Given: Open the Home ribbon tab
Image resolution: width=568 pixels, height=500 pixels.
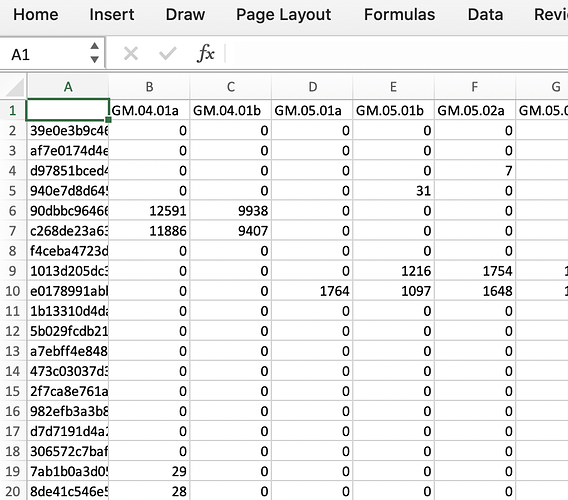Looking at the screenshot, I should (x=36, y=15).
